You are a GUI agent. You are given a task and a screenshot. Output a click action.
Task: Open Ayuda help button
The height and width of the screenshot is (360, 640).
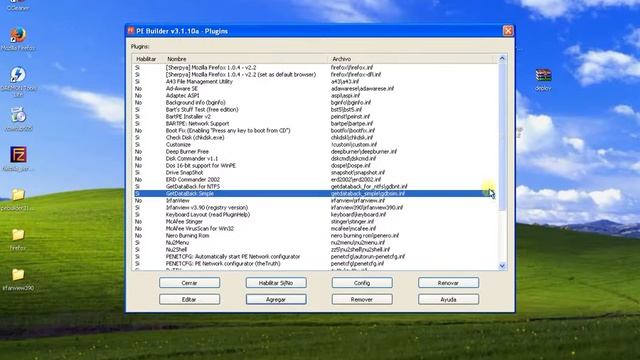(x=448, y=300)
